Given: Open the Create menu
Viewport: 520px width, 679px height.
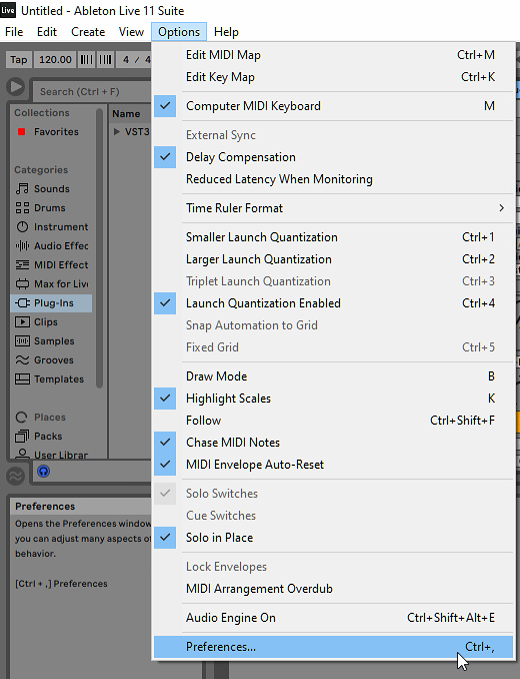Looking at the screenshot, I should [88, 32].
